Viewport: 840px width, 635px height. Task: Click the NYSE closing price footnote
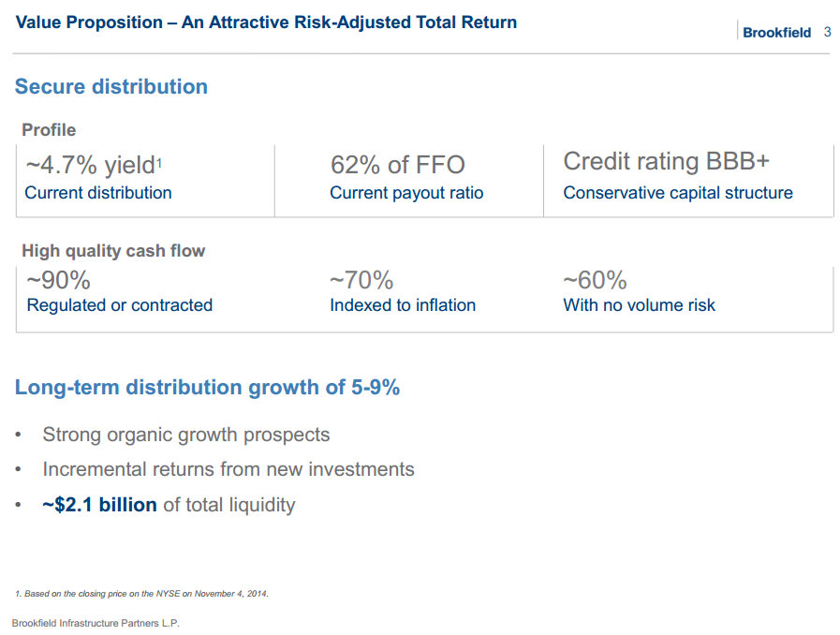point(141,594)
